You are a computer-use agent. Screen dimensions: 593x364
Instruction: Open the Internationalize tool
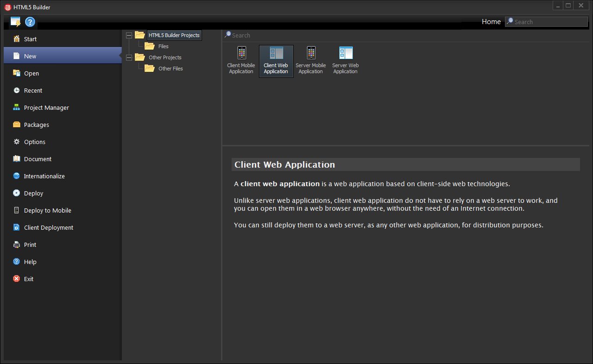tap(44, 176)
